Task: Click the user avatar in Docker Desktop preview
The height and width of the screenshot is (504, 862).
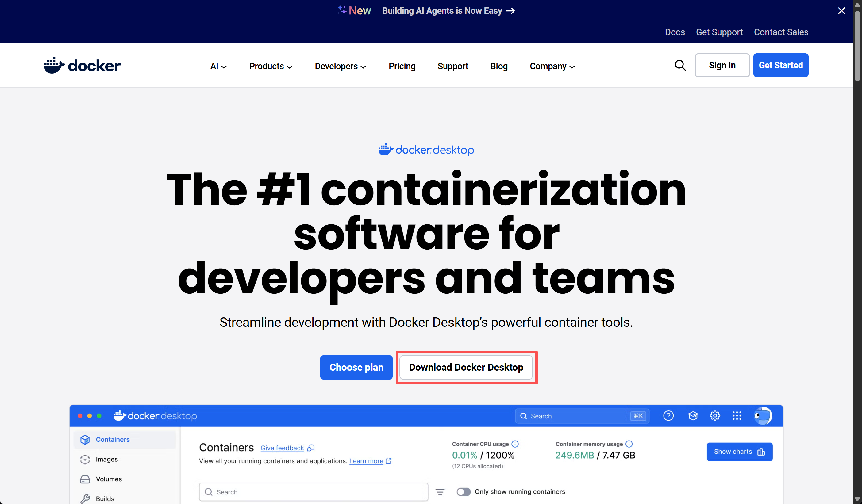Action: point(763,416)
